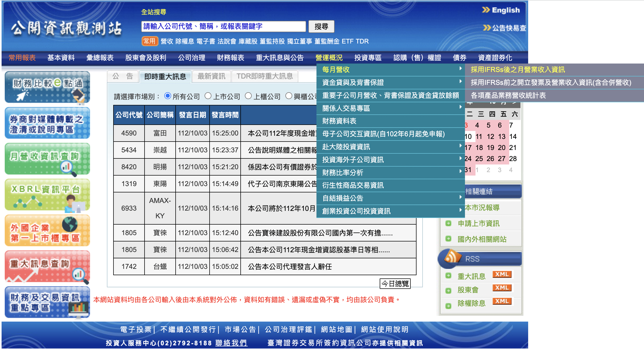The width and height of the screenshot is (644, 349).
Task: Open the 營運概況 menu
Action: (329, 58)
